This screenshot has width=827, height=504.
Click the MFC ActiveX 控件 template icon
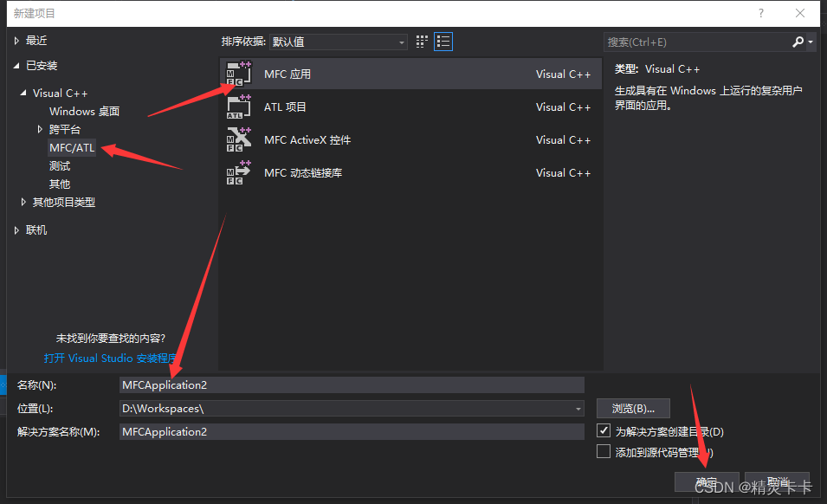(x=239, y=139)
